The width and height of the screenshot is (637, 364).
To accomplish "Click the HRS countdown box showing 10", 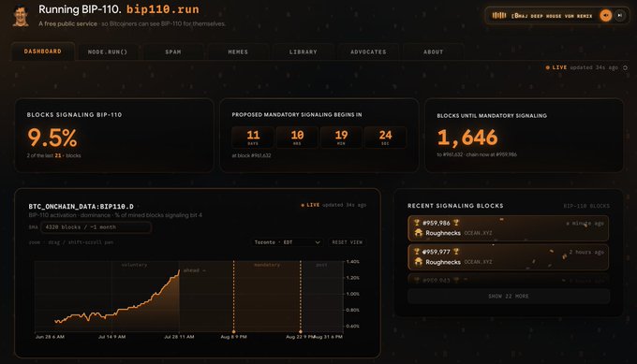I will [297, 138].
